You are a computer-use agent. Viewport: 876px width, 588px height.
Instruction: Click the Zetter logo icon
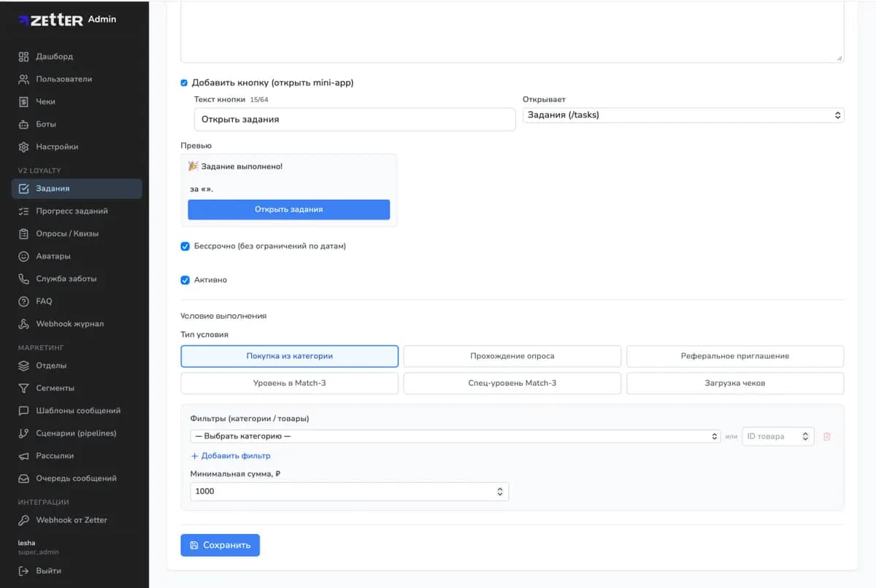(x=23, y=20)
